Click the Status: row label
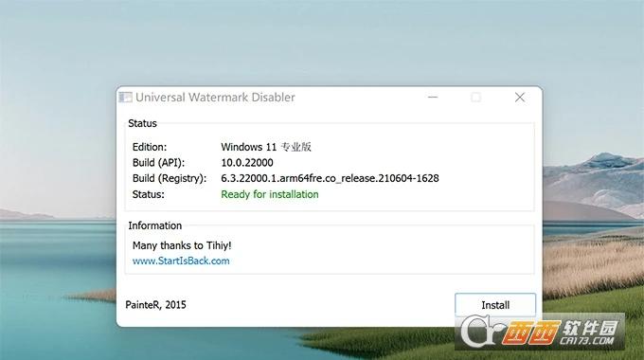The image size is (644, 360). [149, 194]
